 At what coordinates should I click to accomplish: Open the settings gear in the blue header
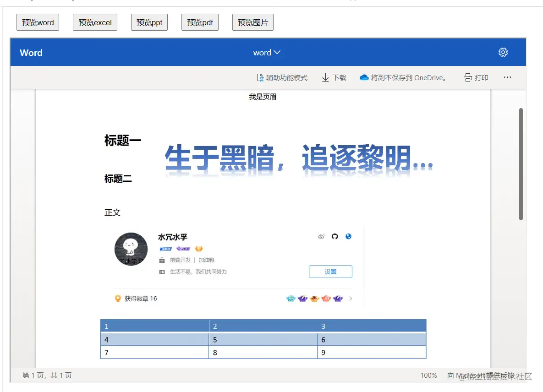click(x=503, y=52)
